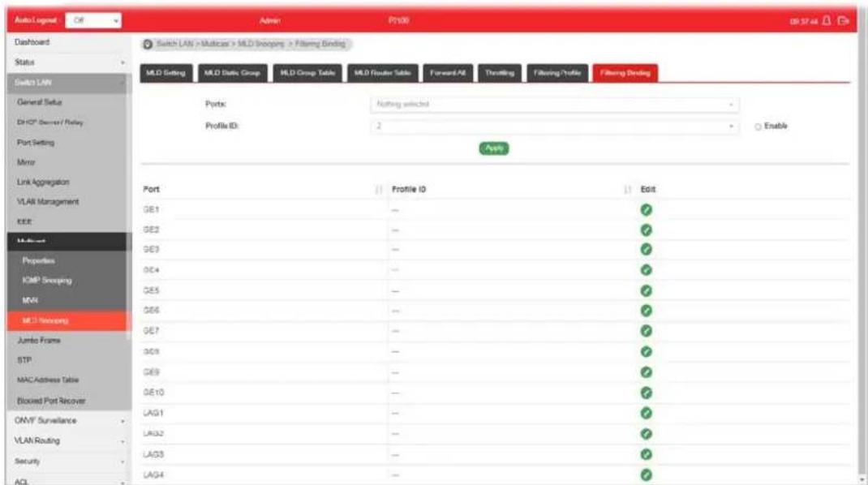The width and height of the screenshot is (868, 485).
Task: Click the edit icon for GE1
Action: click(x=646, y=210)
